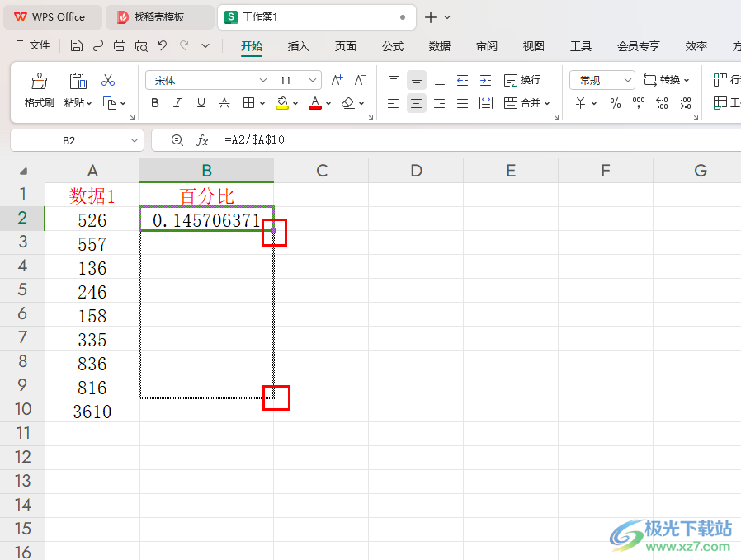
Task: Toggle Underline formatting
Action: click(x=201, y=103)
